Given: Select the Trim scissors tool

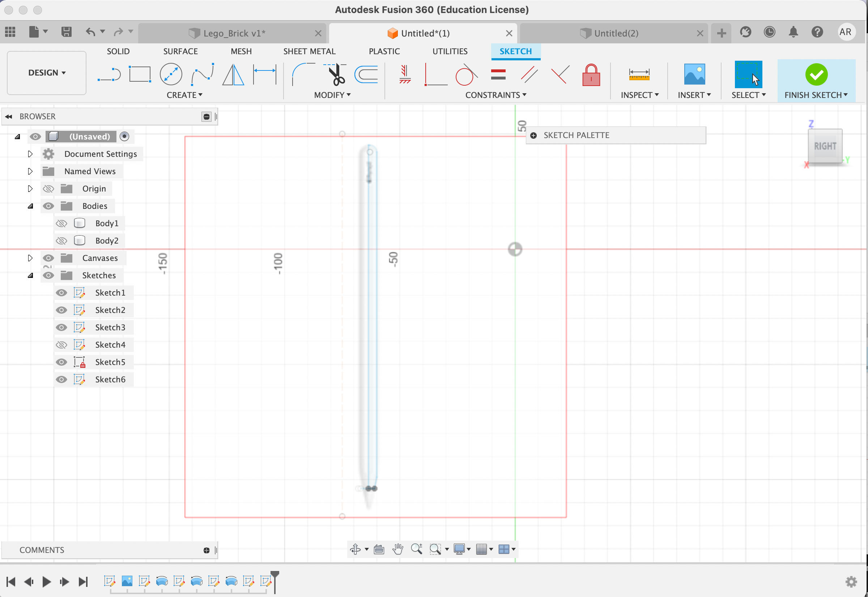Looking at the screenshot, I should coord(335,74).
